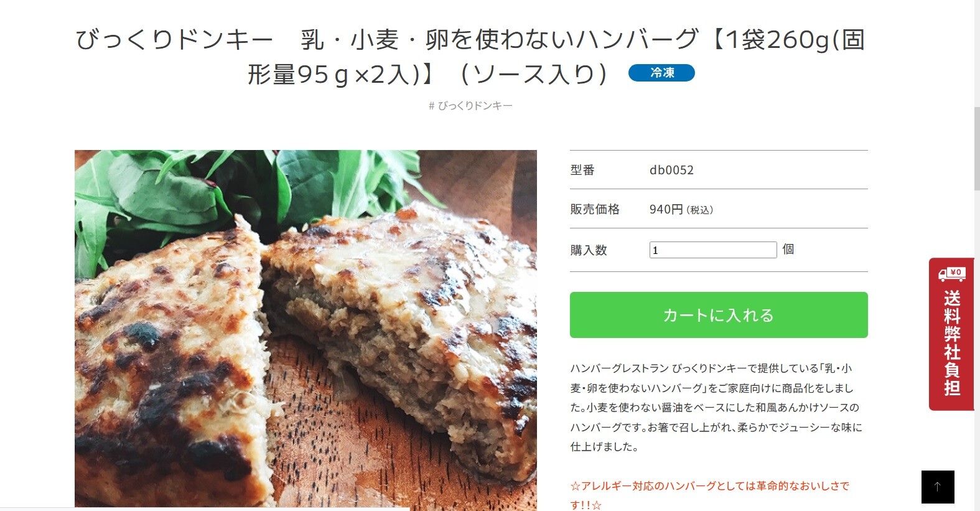
Task: Click the product title heading
Action: 470,57
